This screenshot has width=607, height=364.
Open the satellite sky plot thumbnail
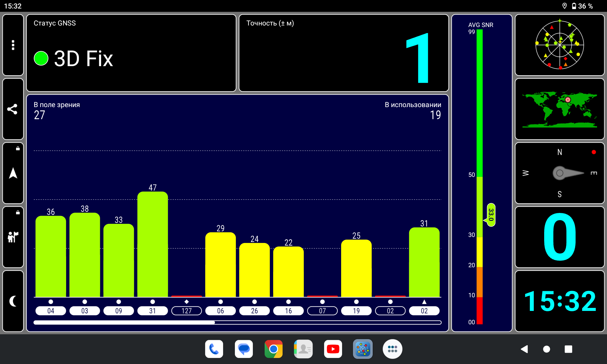(560, 45)
